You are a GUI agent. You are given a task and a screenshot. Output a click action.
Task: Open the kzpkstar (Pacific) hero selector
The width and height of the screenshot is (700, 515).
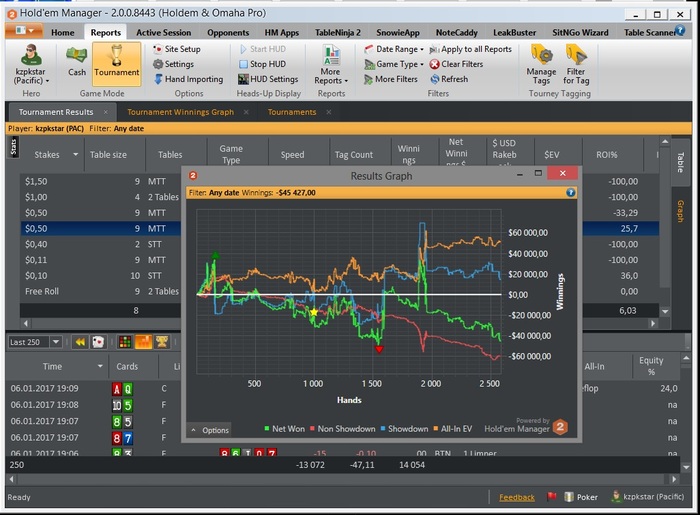point(31,65)
